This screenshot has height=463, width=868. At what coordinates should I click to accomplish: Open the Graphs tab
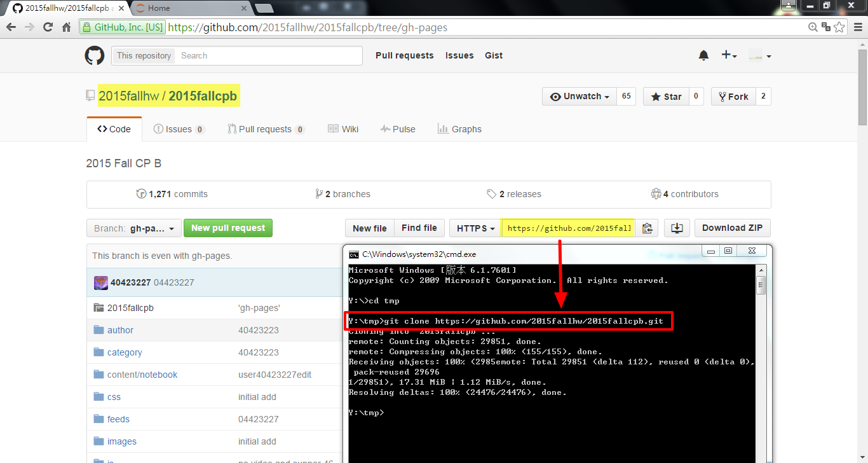click(459, 129)
